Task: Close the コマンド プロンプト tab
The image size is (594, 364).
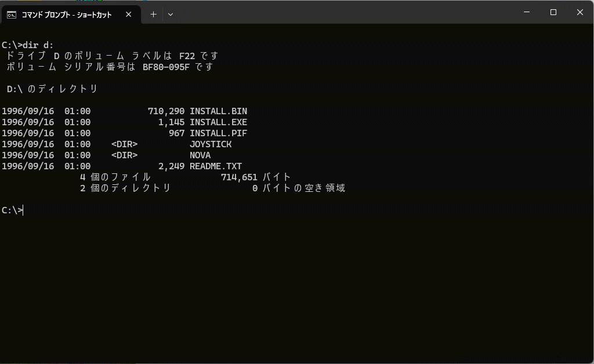Action: [x=128, y=14]
